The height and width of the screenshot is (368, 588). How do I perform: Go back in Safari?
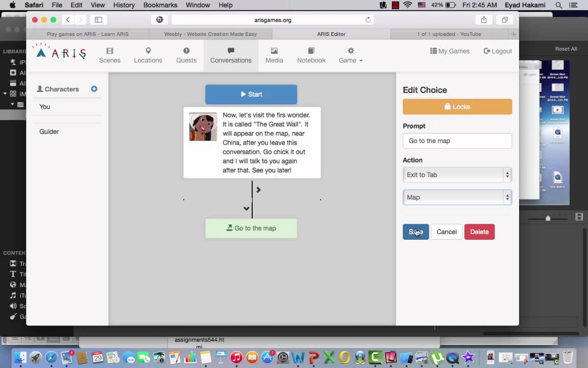(68, 20)
